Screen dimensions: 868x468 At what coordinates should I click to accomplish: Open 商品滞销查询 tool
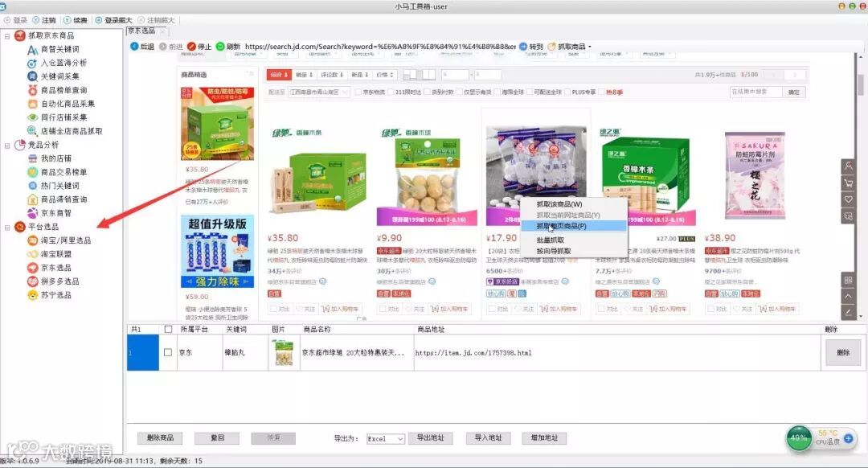[63, 199]
